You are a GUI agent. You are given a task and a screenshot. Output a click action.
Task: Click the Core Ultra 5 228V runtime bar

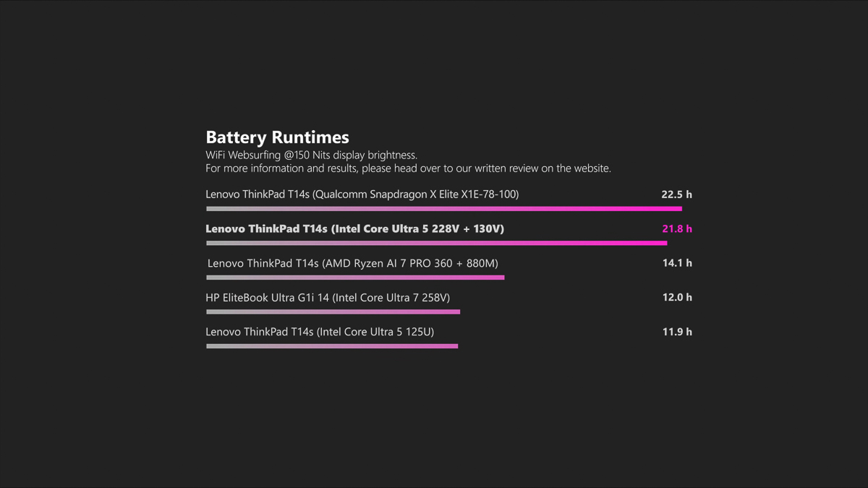[436, 243]
